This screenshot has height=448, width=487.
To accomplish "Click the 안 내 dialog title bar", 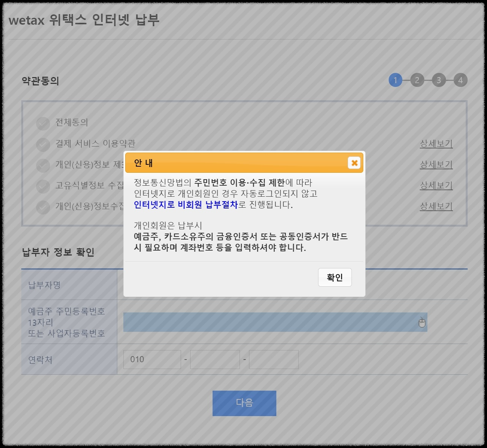I will (244, 163).
